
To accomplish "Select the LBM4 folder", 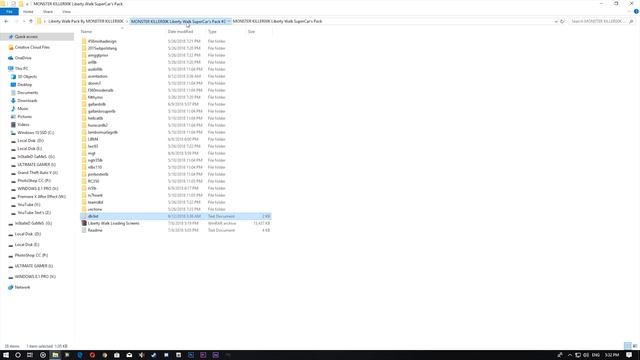I will tap(93, 139).
